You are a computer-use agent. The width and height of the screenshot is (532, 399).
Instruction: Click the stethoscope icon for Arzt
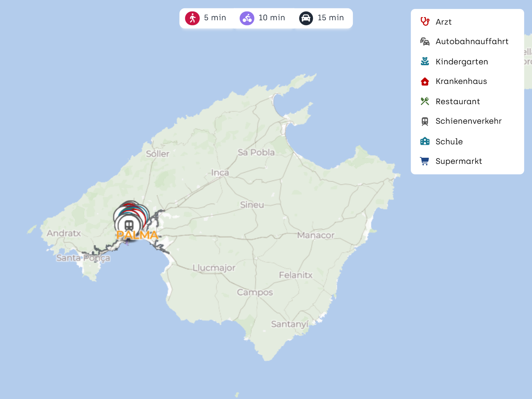[x=425, y=22]
